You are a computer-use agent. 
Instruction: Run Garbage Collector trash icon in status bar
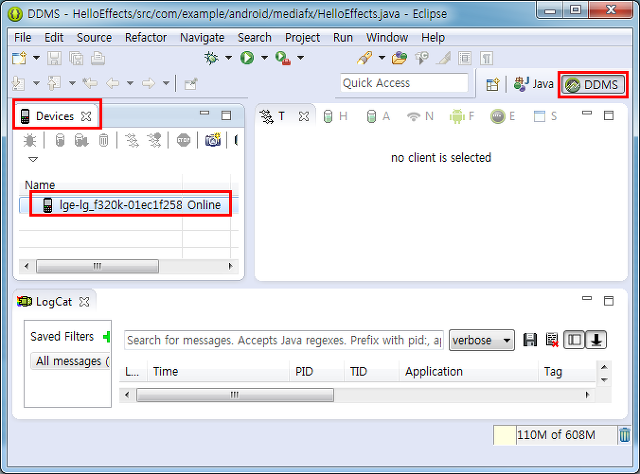tap(624, 435)
